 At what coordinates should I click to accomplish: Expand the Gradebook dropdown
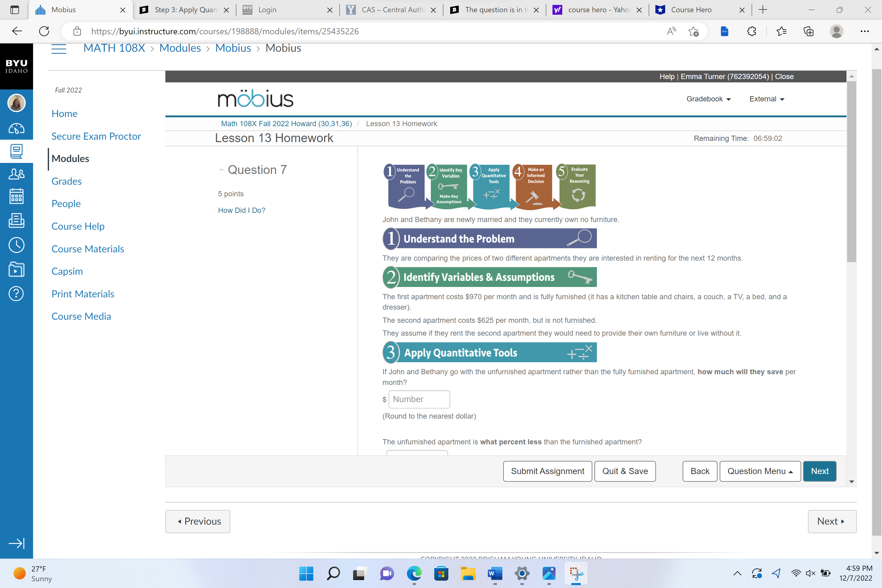click(x=708, y=99)
